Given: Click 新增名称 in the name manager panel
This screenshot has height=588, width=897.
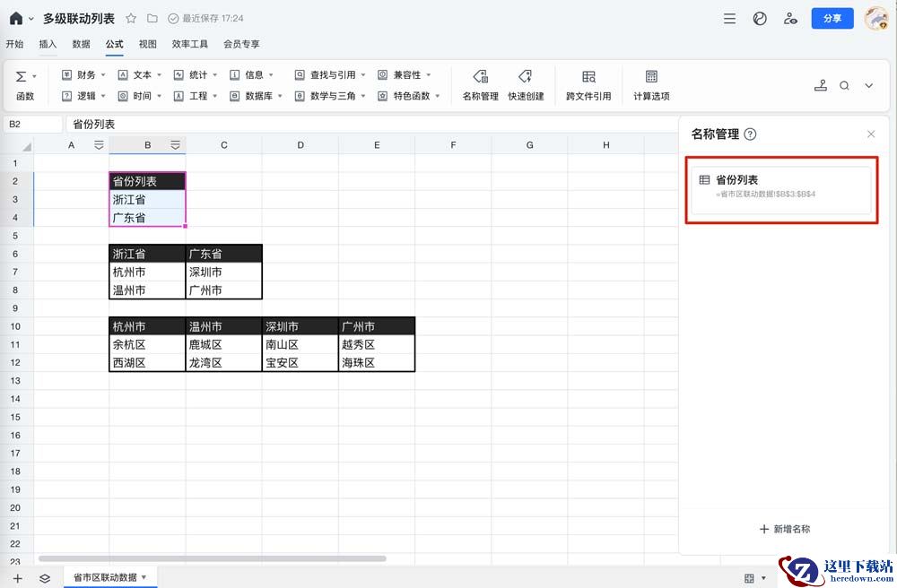Looking at the screenshot, I should pyautogui.click(x=785, y=529).
